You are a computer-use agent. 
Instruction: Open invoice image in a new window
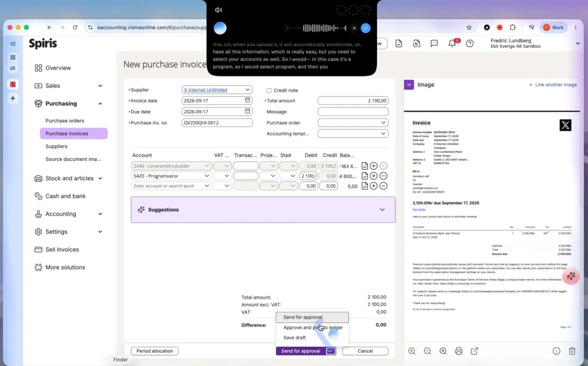(474, 351)
